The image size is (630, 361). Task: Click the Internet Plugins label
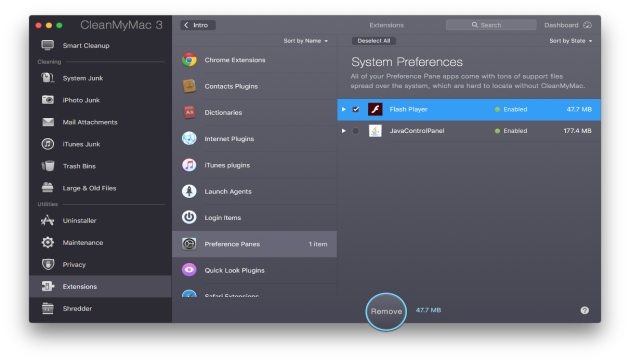coord(229,139)
